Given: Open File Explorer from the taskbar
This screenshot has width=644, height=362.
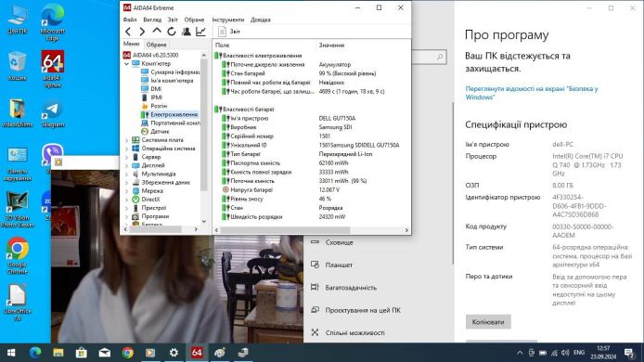Looking at the screenshot, I should pyautogui.click(x=58, y=353).
